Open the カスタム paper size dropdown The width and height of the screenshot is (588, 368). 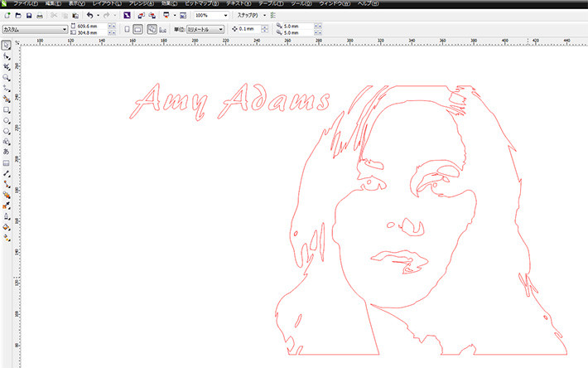(35, 29)
